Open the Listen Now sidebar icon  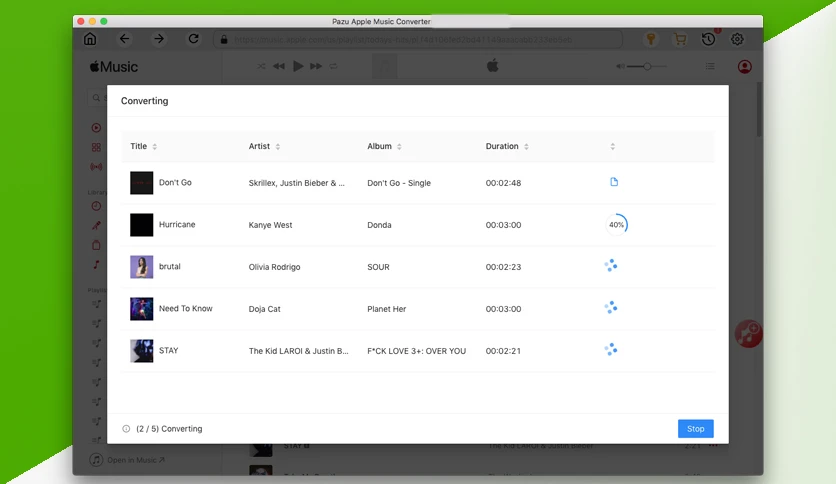96,128
